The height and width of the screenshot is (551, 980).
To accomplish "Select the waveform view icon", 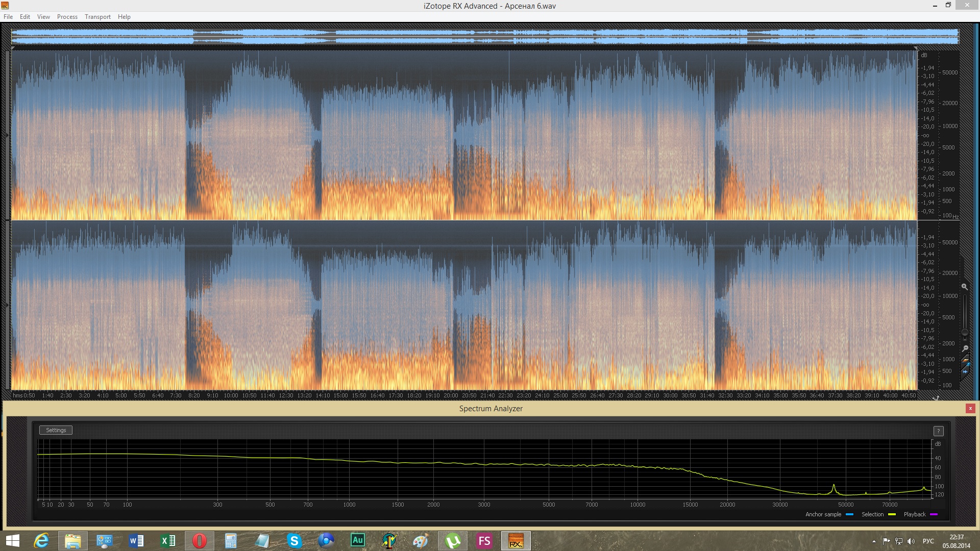I will pos(965,371).
